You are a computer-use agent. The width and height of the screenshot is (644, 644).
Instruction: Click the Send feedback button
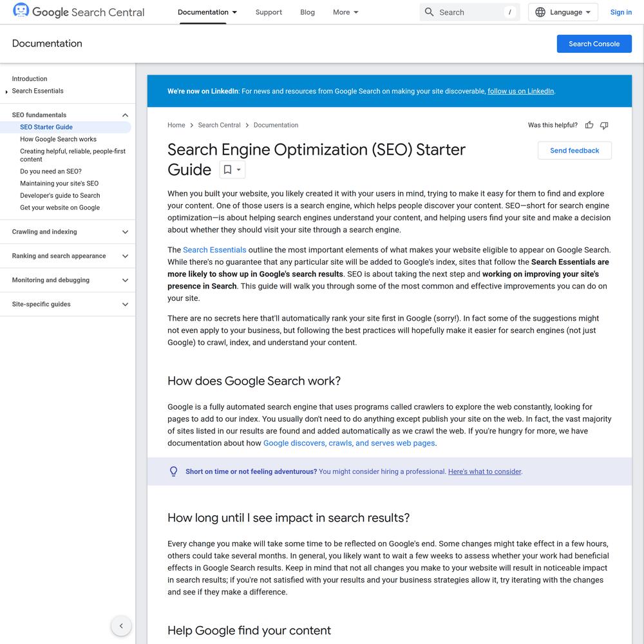[x=574, y=150]
